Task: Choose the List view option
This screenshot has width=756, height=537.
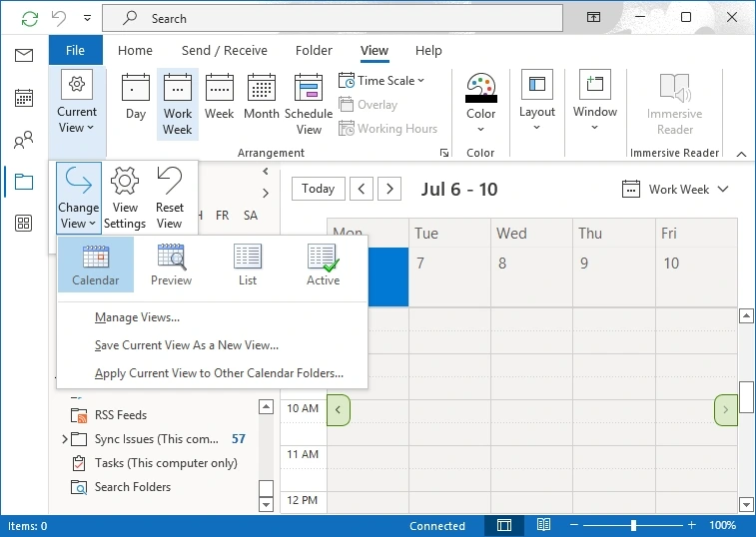Action: tap(248, 265)
